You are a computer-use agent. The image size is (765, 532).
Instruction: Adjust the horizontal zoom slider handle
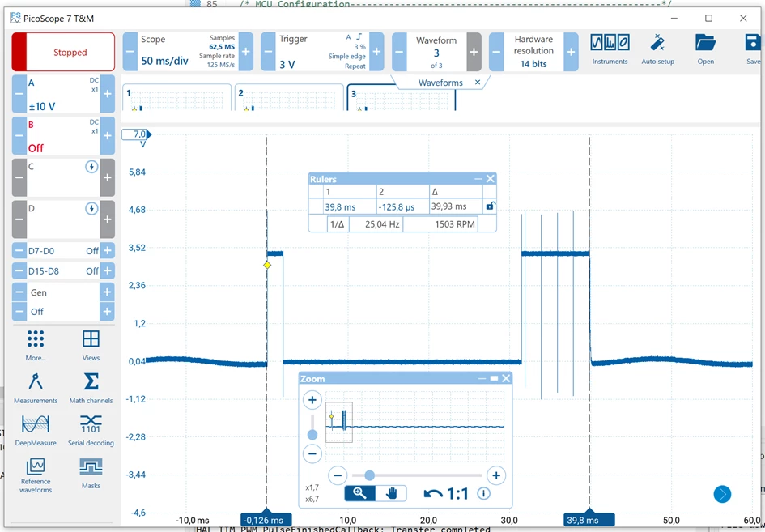click(369, 475)
